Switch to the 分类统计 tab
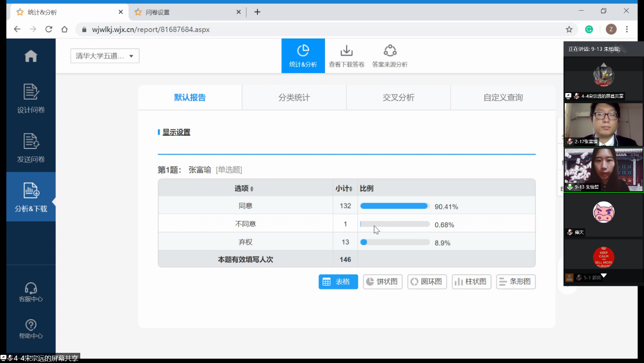This screenshot has width=644, height=363. (x=294, y=97)
